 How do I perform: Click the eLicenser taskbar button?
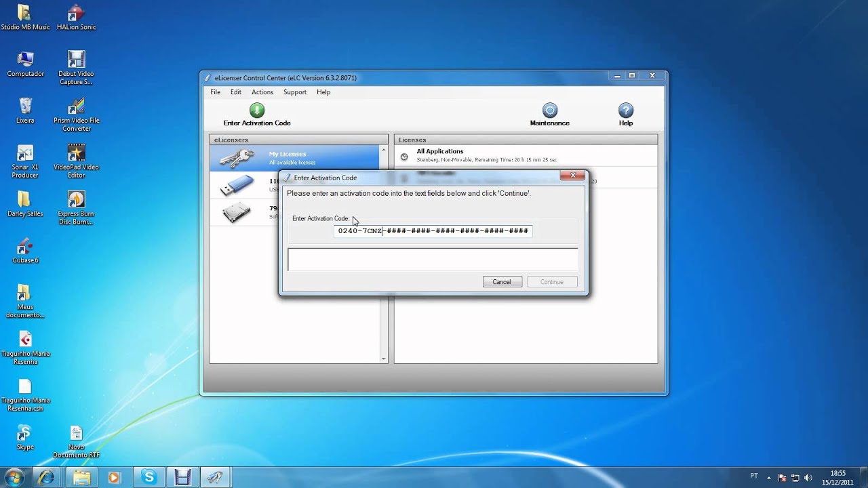pos(216,477)
